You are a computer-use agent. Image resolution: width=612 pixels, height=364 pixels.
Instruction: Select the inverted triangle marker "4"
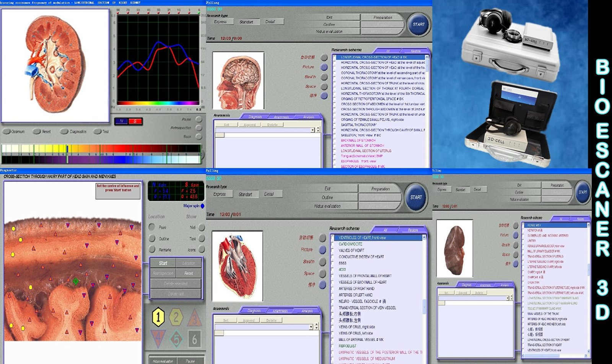[x=158, y=337]
